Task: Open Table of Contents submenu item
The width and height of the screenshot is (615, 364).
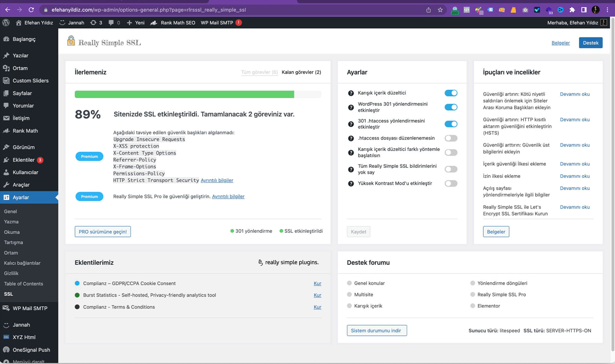Action: pos(24,284)
